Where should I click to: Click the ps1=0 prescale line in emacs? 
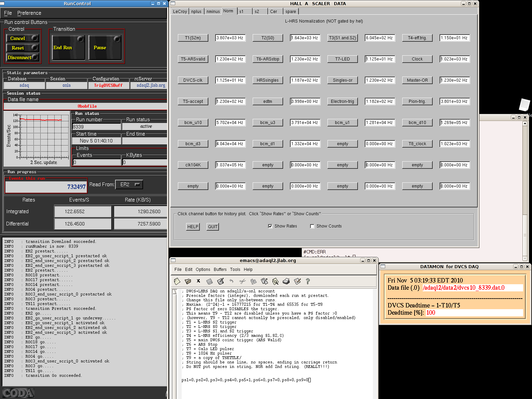coord(246,380)
